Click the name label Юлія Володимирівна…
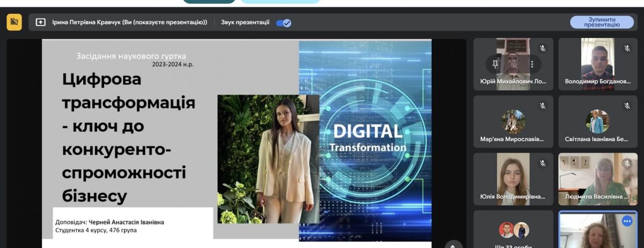The height and width of the screenshot is (248, 644). pyautogui.click(x=512, y=197)
